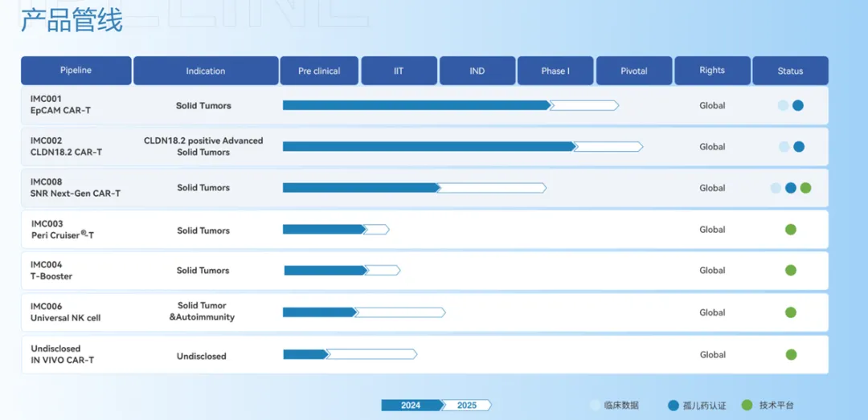Screen dimensions: 868x420
Task: Click the green status dot in IMC004 row
Action: click(x=790, y=271)
